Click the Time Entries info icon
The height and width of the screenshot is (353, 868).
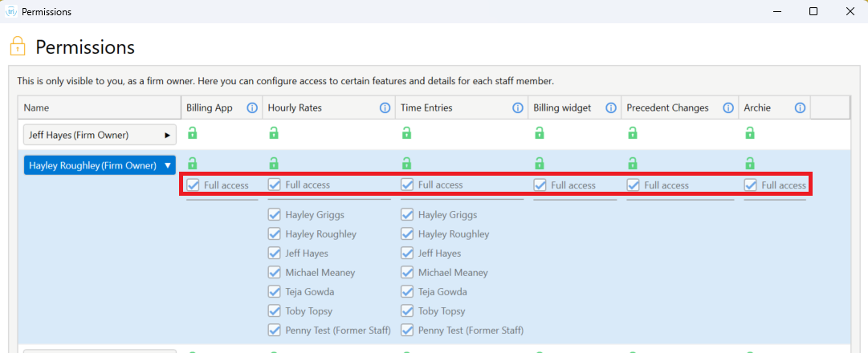coord(518,108)
